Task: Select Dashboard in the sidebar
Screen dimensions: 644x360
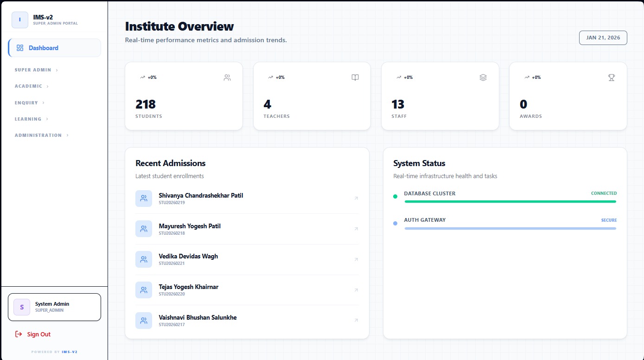Action: tap(44, 47)
